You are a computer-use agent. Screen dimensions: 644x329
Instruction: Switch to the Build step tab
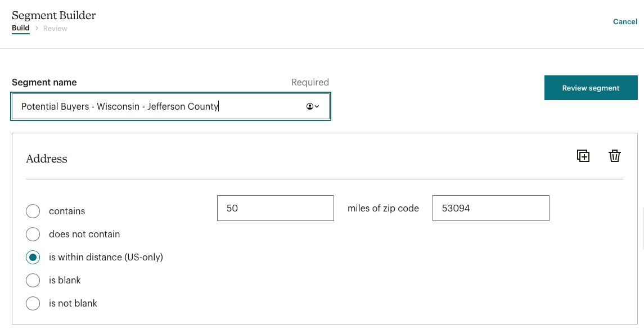click(x=21, y=28)
